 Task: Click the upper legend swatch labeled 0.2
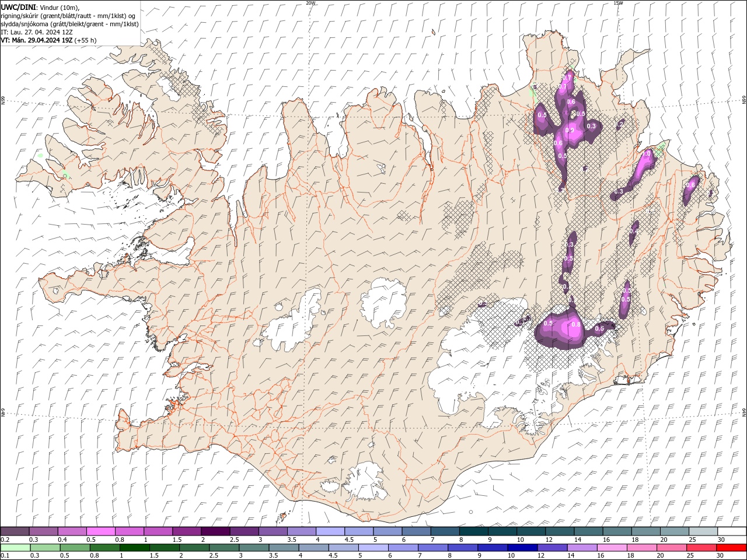(x=15, y=531)
